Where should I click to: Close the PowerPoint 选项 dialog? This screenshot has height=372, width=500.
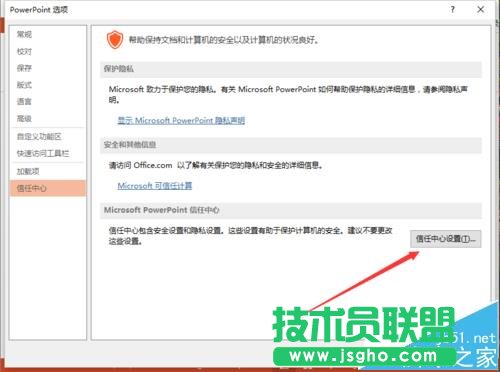(x=480, y=9)
